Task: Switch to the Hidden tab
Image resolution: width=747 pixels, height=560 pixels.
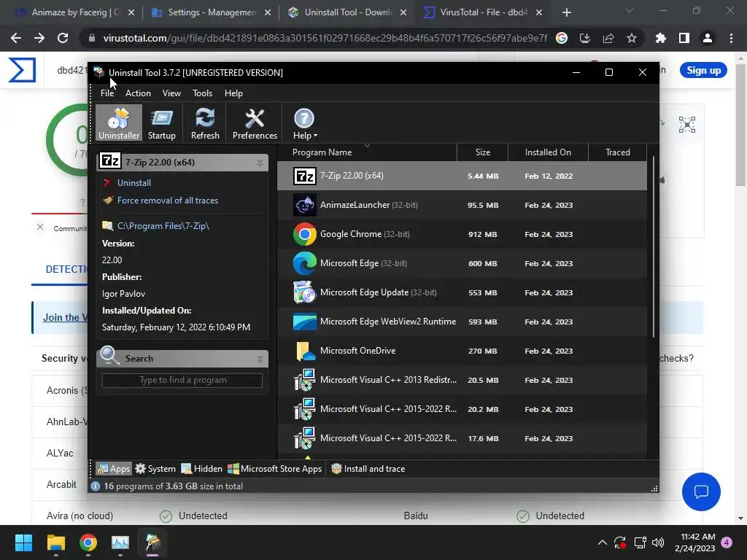Action: pos(201,469)
